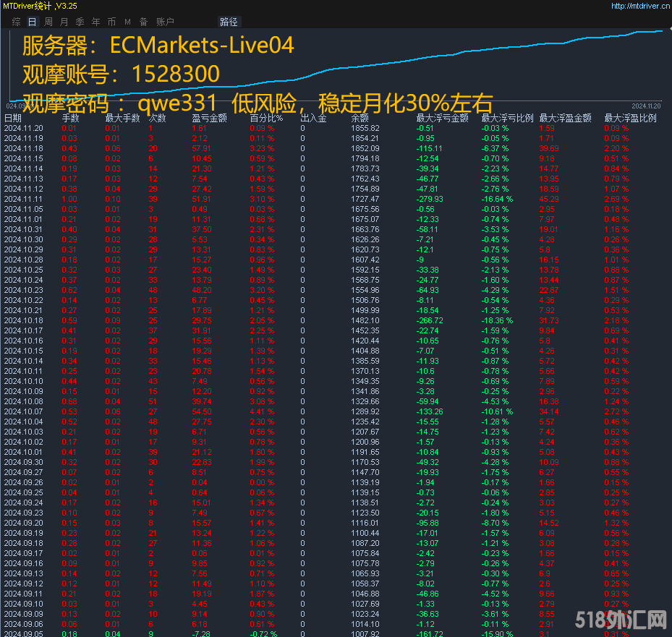
Task: Click the 最大浮亏比例 column header
Action: point(507,118)
